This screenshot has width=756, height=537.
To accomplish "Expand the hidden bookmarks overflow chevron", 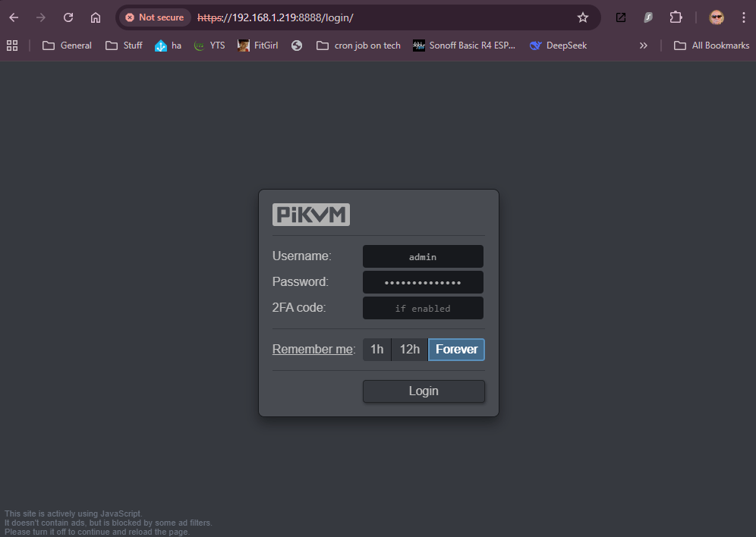I will [644, 46].
